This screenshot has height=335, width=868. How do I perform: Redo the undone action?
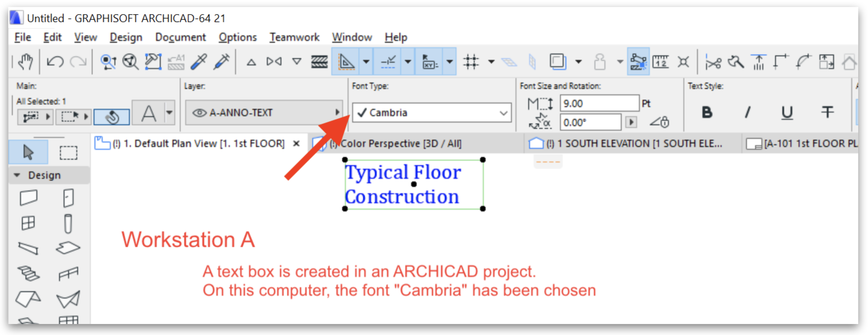tap(78, 62)
